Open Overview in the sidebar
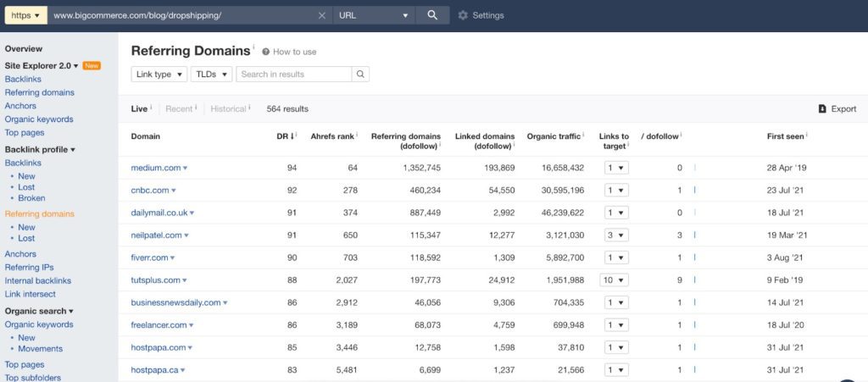868x382 pixels. 23,48
